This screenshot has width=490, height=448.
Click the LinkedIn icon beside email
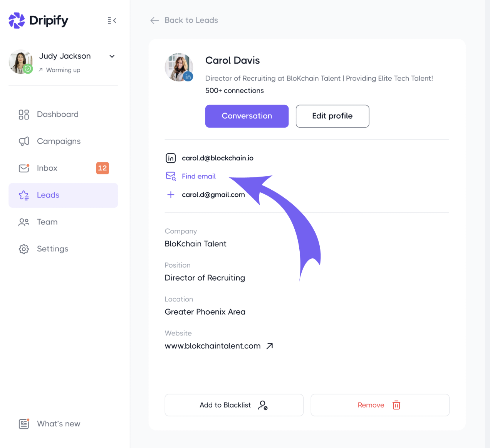pos(171,158)
